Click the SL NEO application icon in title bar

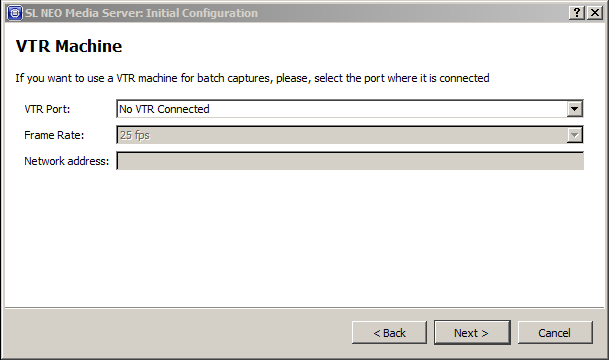[x=14, y=13]
